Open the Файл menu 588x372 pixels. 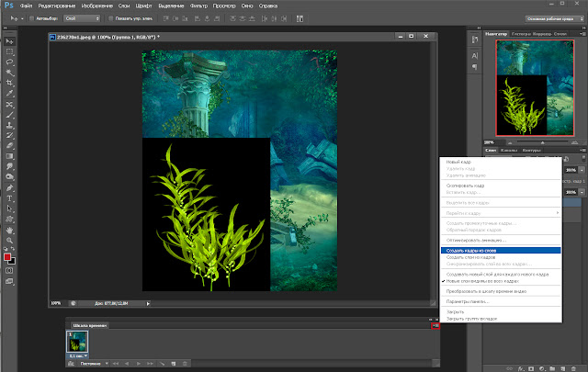click(x=27, y=6)
